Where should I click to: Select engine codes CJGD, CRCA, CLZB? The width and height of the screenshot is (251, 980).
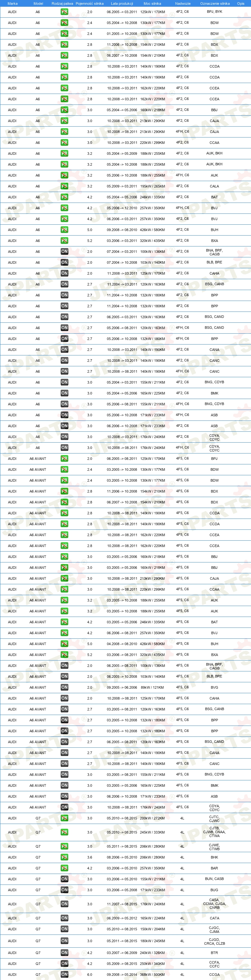(214, 942)
